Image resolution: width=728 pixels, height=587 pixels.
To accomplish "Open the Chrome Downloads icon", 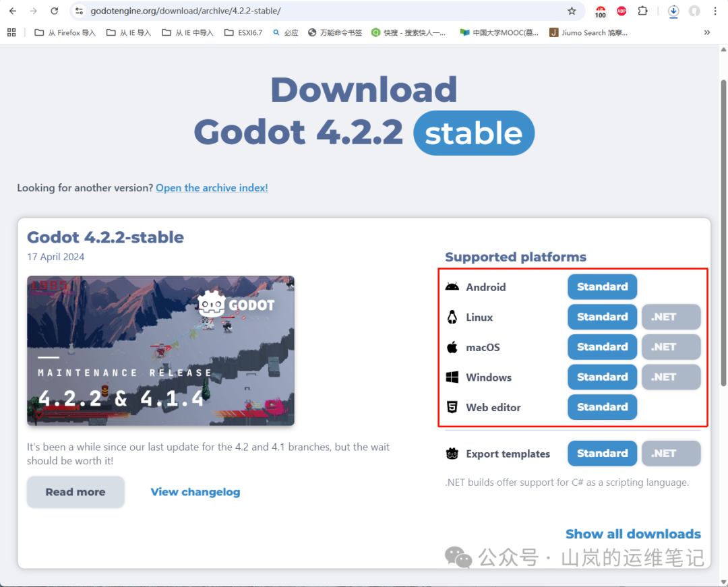I will coord(673,11).
